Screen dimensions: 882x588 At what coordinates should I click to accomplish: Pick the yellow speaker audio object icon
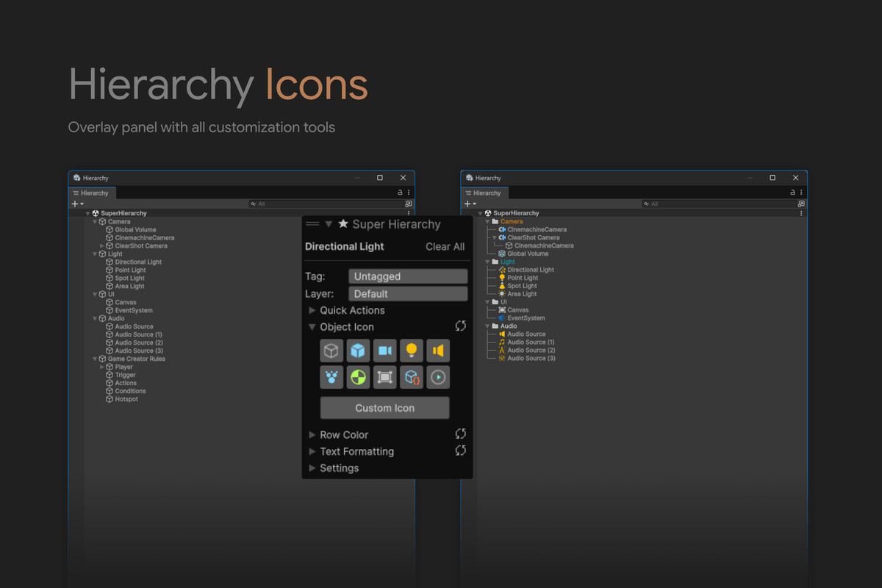(x=437, y=351)
